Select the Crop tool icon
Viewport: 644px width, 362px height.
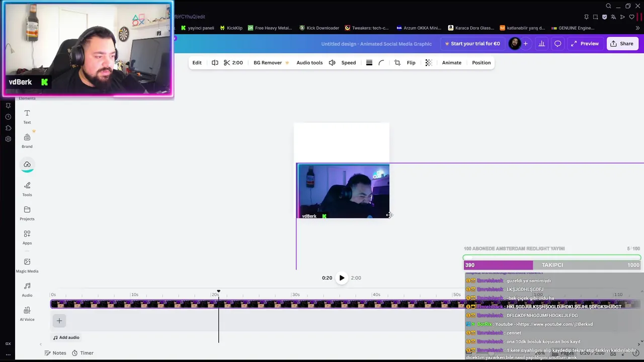[x=397, y=63]
